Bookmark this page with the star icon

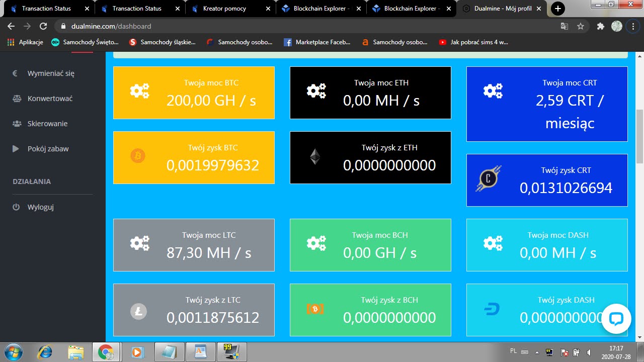tap(581, 26)
